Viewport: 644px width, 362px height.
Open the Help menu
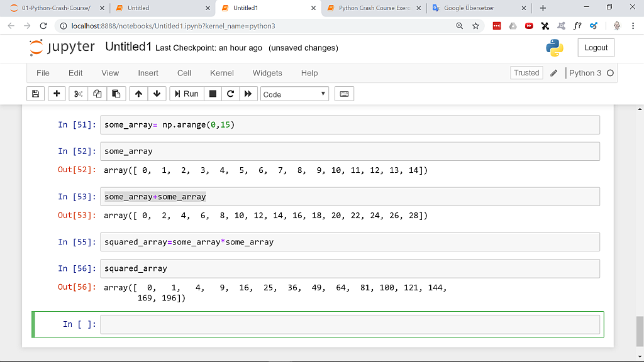click(309, 73)
